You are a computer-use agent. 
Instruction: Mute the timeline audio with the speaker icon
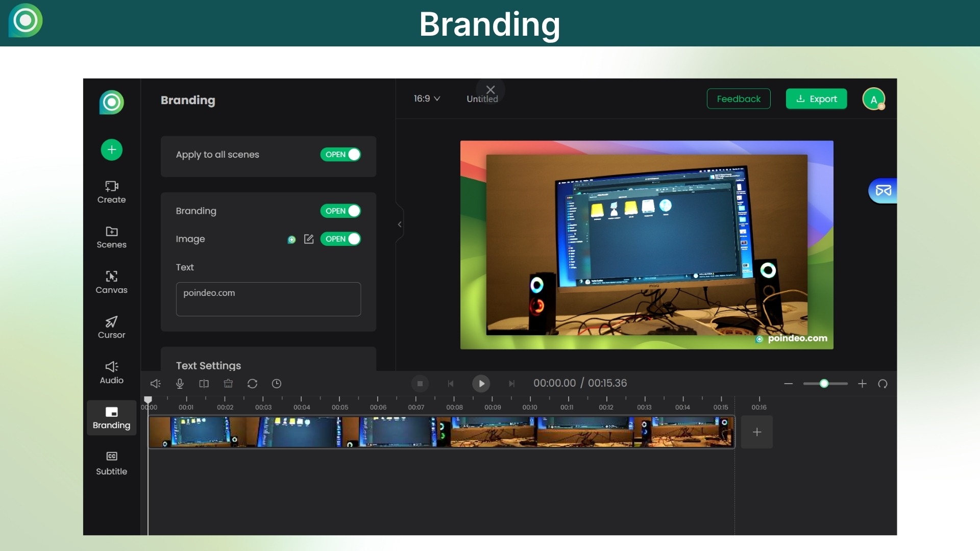[x=155, y=383]
